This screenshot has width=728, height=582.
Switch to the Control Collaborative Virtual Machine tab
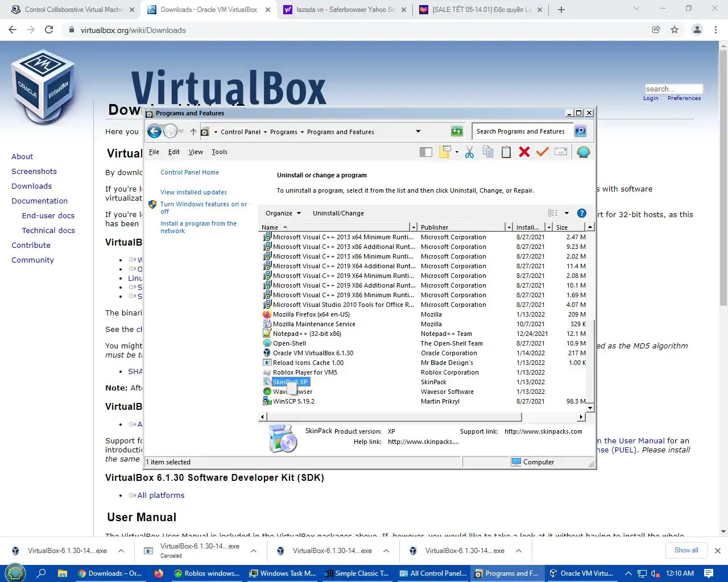point(73,10)
